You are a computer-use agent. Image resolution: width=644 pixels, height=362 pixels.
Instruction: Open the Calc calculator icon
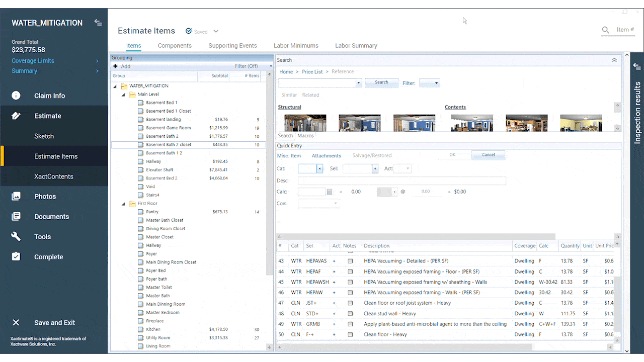point(330,192)
